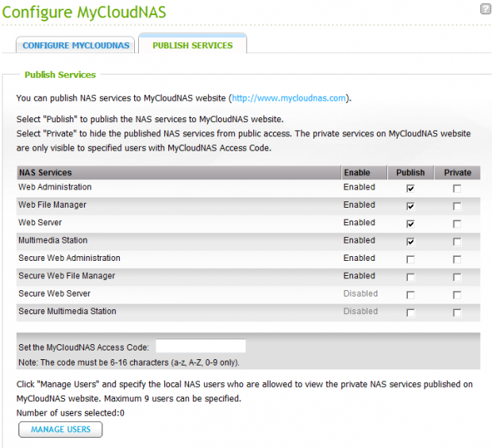Uncheck Publish for Web File Manager
The image size is (492, 448).
coord(410,206)
